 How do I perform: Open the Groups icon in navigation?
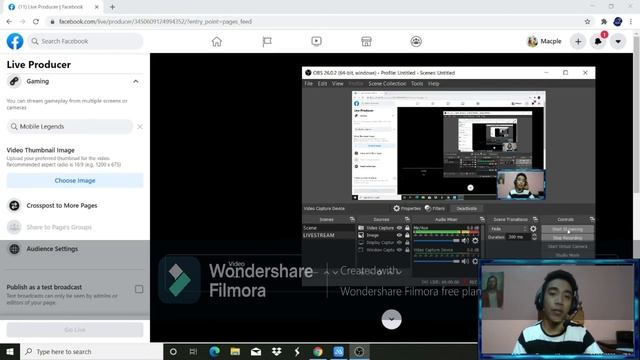point(416,41)
